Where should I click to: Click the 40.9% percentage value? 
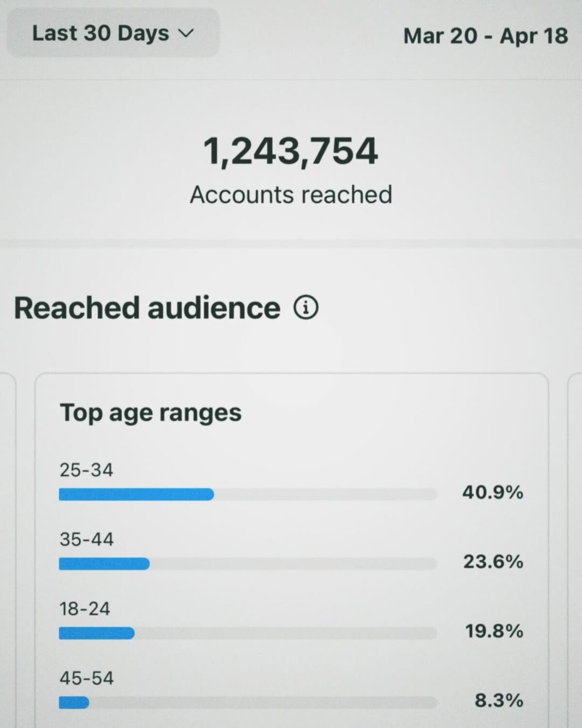click(x=492, y=493)
